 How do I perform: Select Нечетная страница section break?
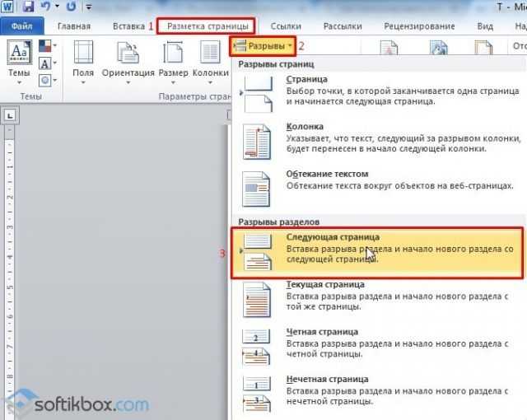tap(379, 394)
